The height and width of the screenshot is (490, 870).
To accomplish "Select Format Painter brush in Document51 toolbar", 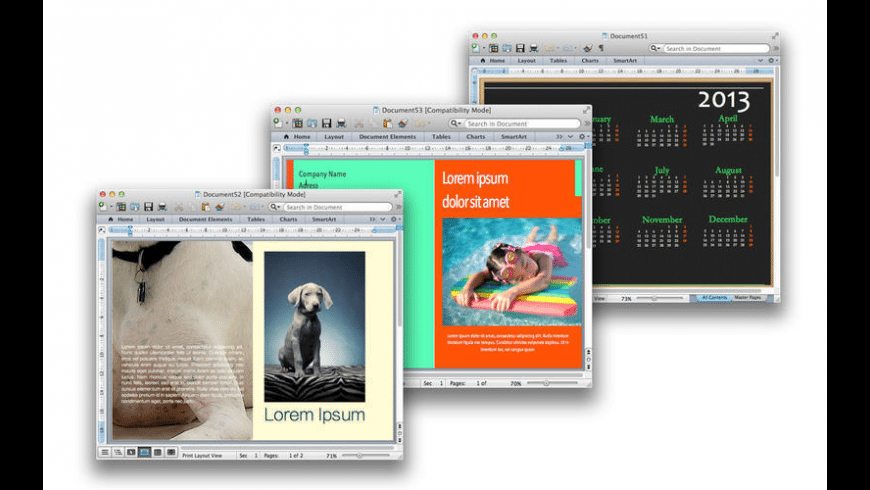I will [x=588, y=48].
